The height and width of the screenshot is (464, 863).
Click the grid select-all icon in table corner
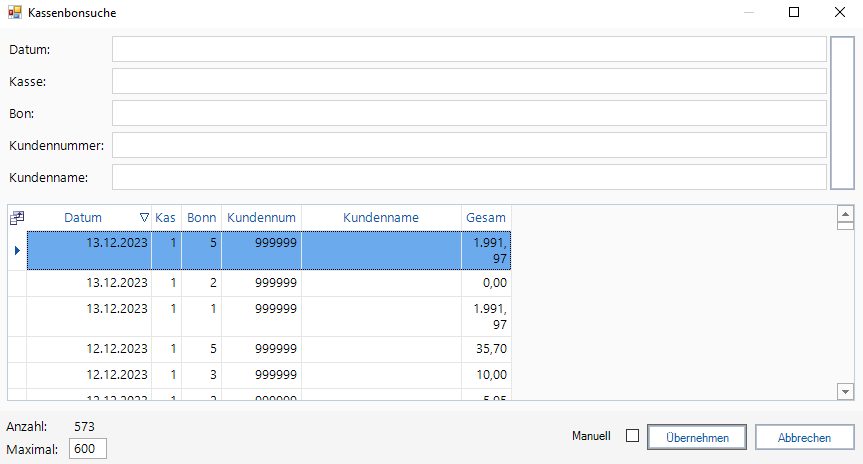click(x=16, y=218)
